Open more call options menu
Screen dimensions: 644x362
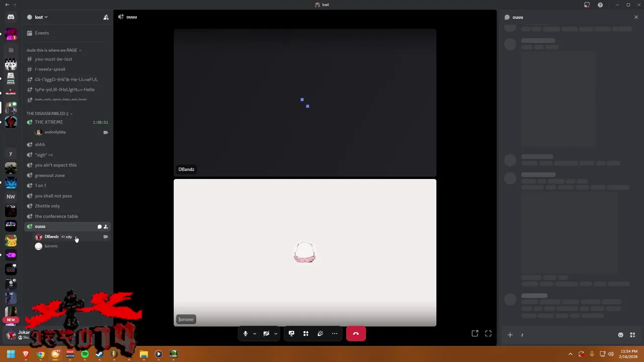(335, 333)
